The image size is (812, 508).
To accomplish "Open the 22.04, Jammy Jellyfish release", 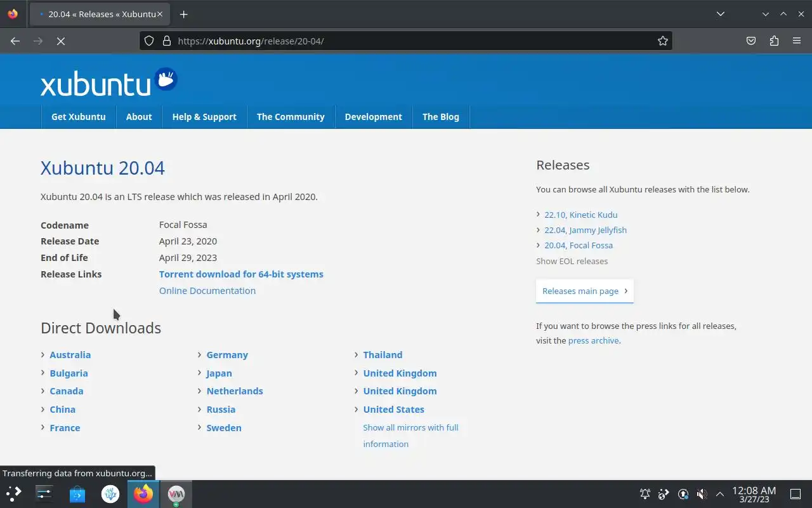I will pos(586,230).
